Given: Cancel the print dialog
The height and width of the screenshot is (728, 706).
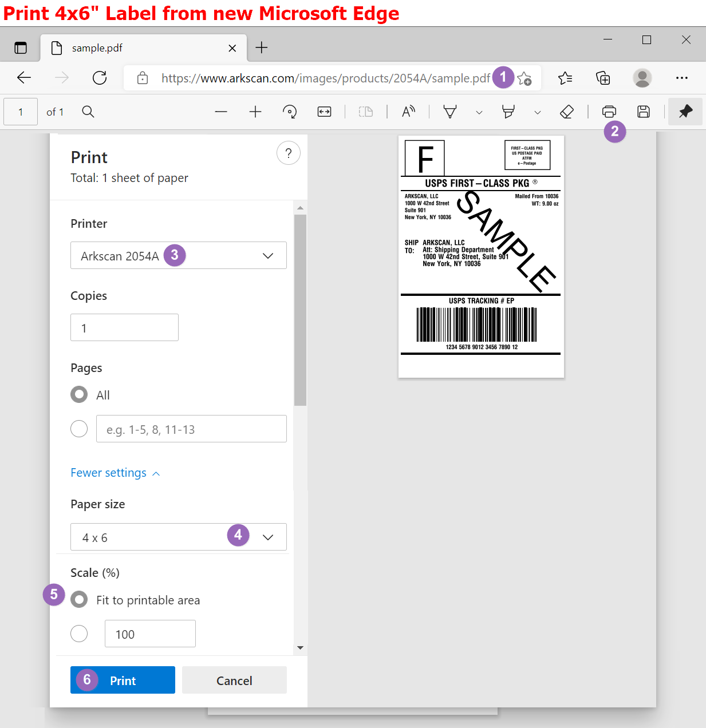Looking at the screenshot, I should (234, 680).
